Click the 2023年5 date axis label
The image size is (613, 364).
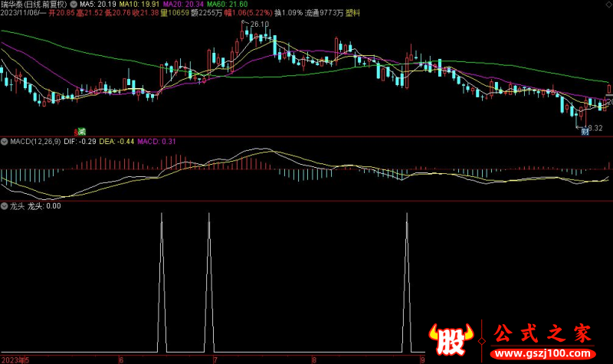click(15, 359)
